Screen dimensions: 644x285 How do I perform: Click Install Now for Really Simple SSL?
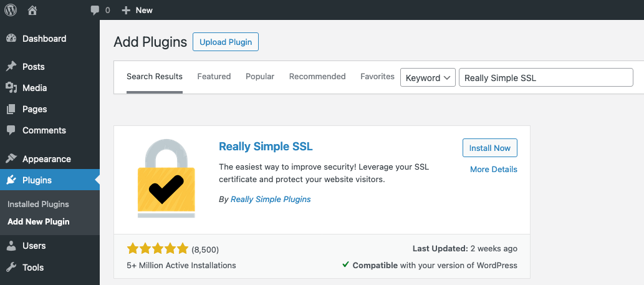490,148
